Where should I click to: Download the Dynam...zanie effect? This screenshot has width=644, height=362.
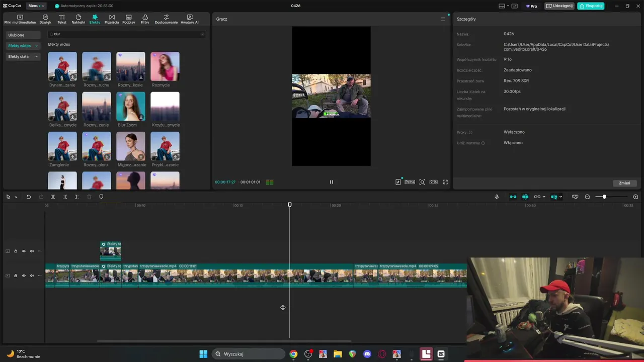click(73, 77)
